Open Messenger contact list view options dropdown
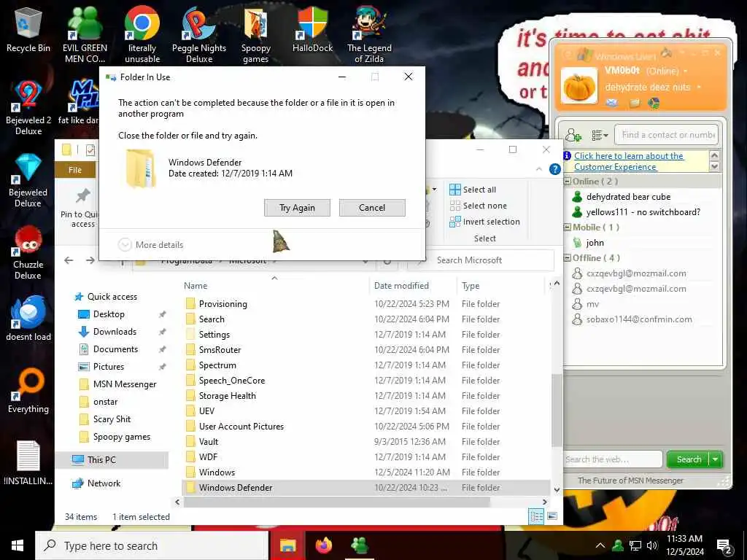The height and width of the screenshot is (560, 747). coord(600,135)
